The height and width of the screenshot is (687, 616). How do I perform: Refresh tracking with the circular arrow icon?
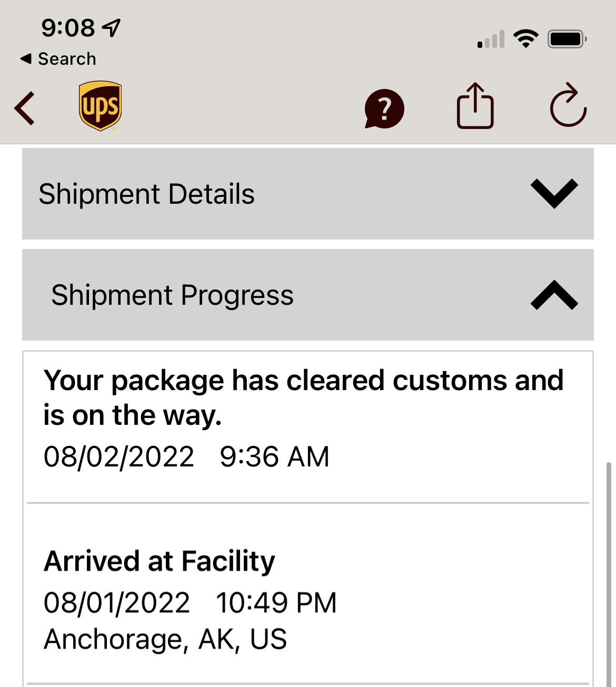[568, 105]
